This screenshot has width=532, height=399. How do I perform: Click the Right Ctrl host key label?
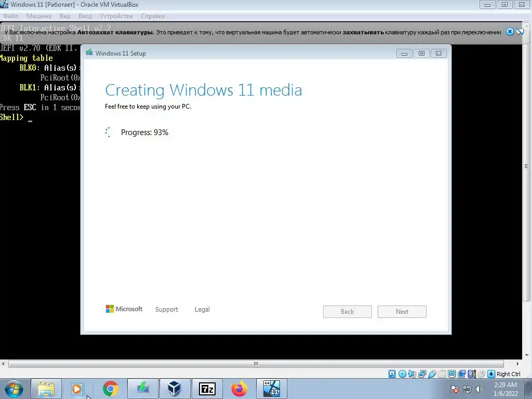click(x=508, y=374)
